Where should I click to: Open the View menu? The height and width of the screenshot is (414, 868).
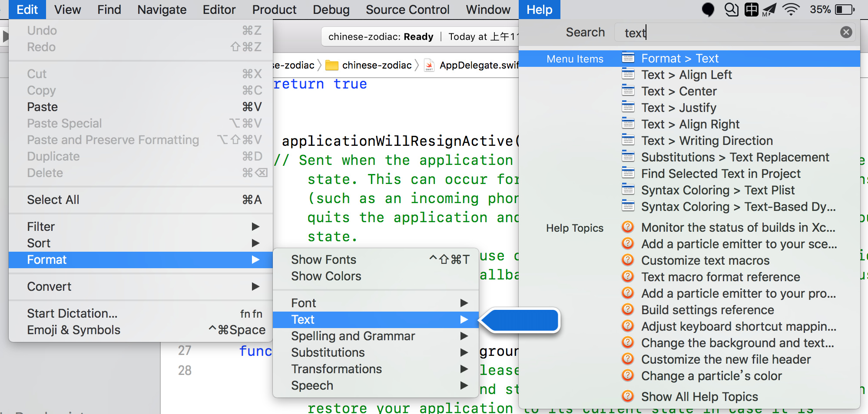pyautogui.click(x=67, y=10)
